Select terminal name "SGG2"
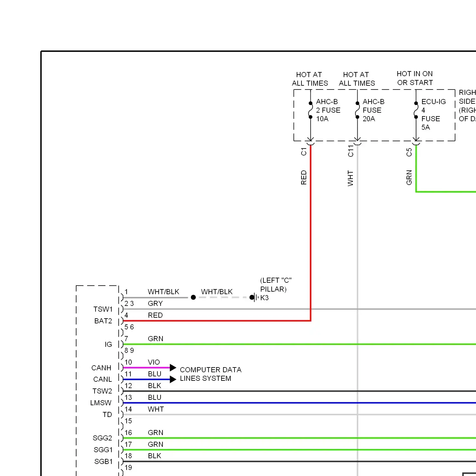The height and width of the screenshot is (476, 476). point(102,438)
